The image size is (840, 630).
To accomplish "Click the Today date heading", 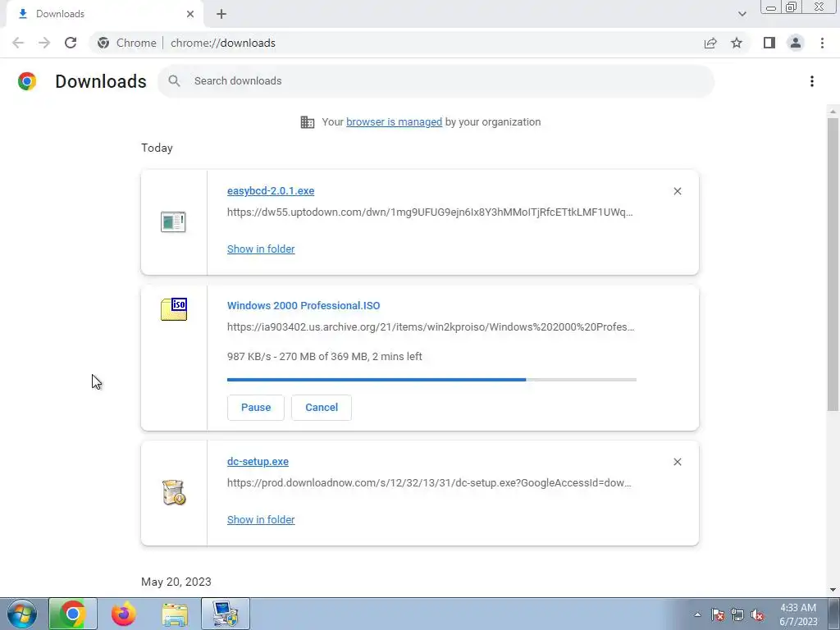I will 157,148.
